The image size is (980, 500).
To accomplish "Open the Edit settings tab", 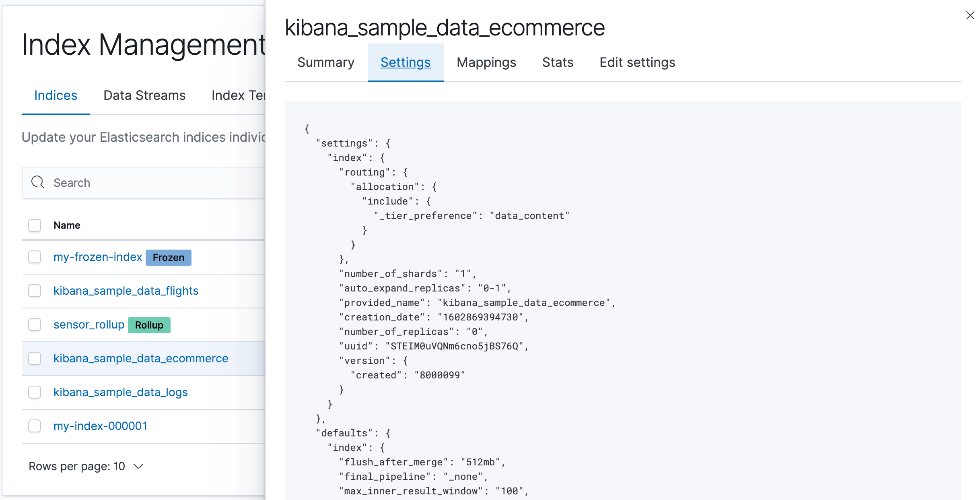I will 637,62.
